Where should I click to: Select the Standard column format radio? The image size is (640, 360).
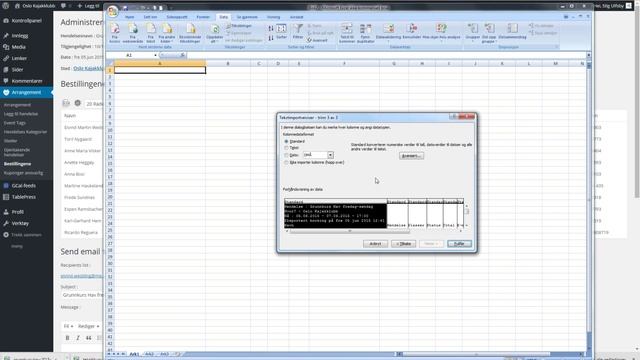[286, 141]
